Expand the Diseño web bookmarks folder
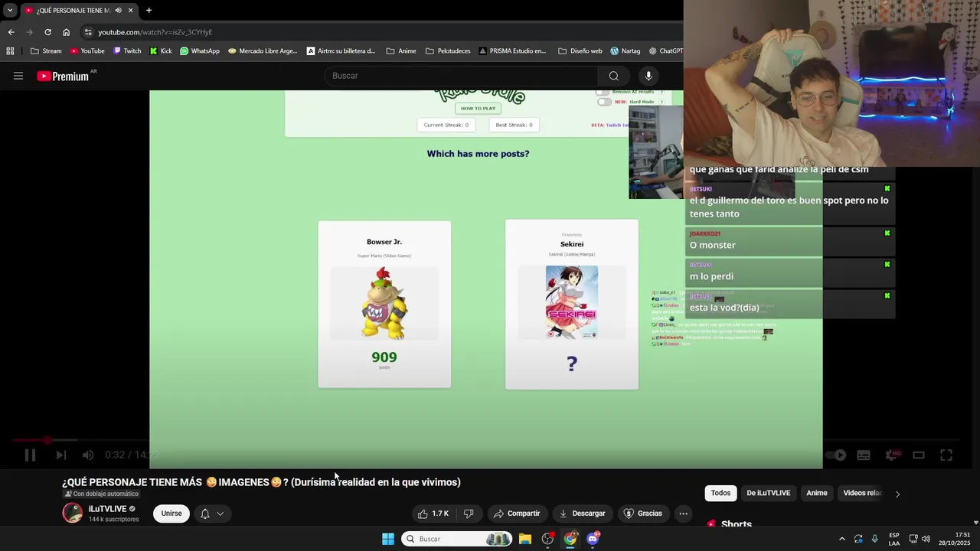This screenshot has width=980, height=551. [580, 51]
